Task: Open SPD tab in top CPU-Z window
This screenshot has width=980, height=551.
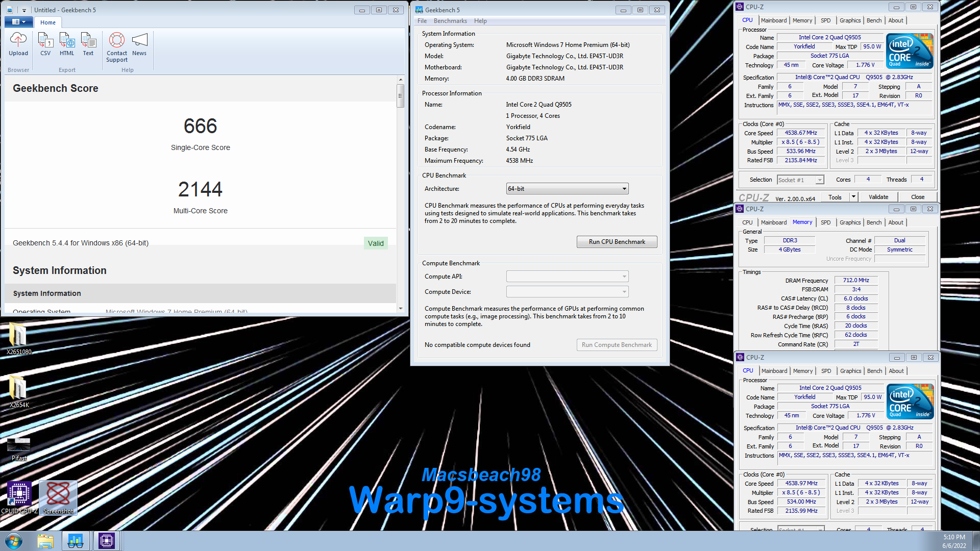Action: pos(825,20)
